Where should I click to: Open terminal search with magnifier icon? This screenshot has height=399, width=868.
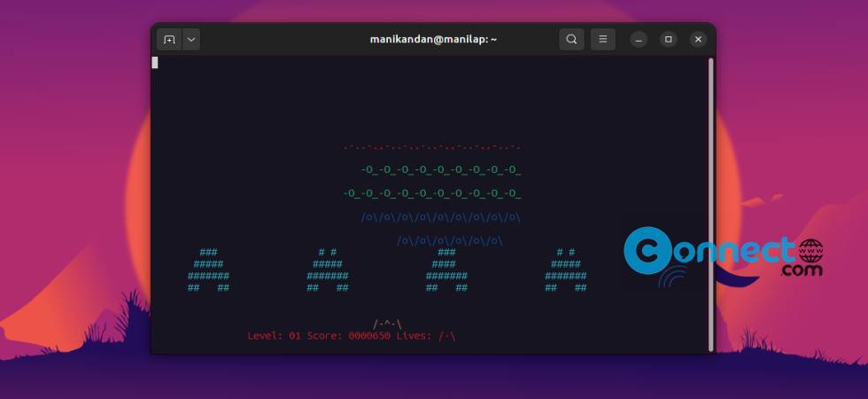click(x=571, y=39)
